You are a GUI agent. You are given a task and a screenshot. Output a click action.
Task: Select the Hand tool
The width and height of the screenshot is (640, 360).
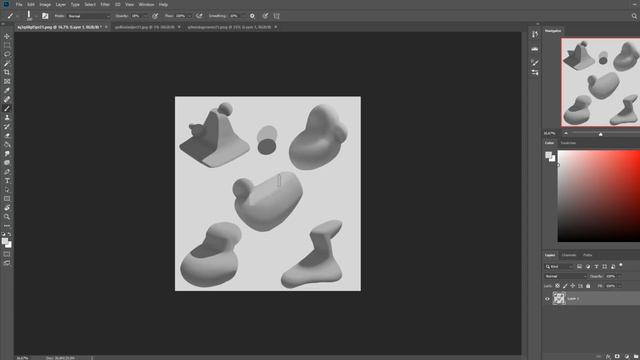[7, 208]
